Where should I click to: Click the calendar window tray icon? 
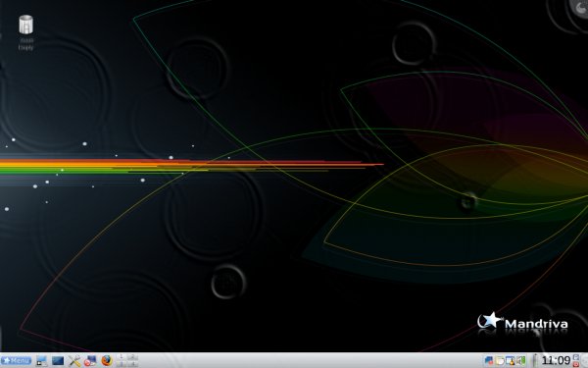(x=511, y=361)
